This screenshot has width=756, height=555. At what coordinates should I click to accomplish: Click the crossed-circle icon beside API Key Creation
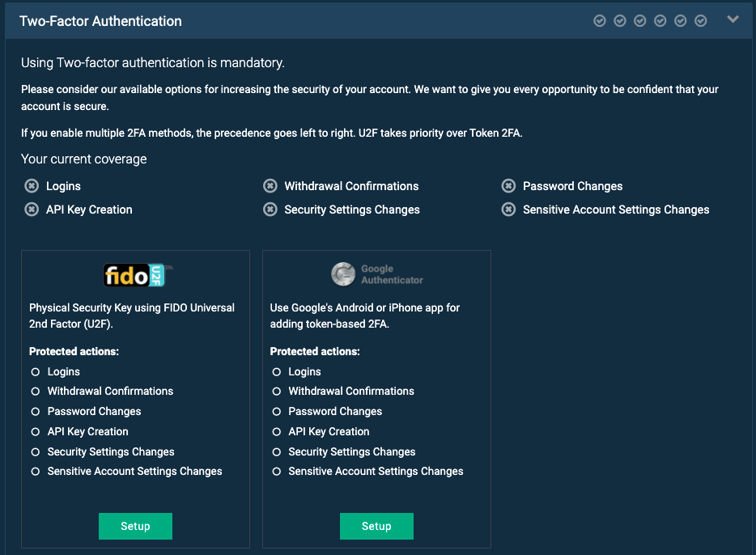click(32, 210)
